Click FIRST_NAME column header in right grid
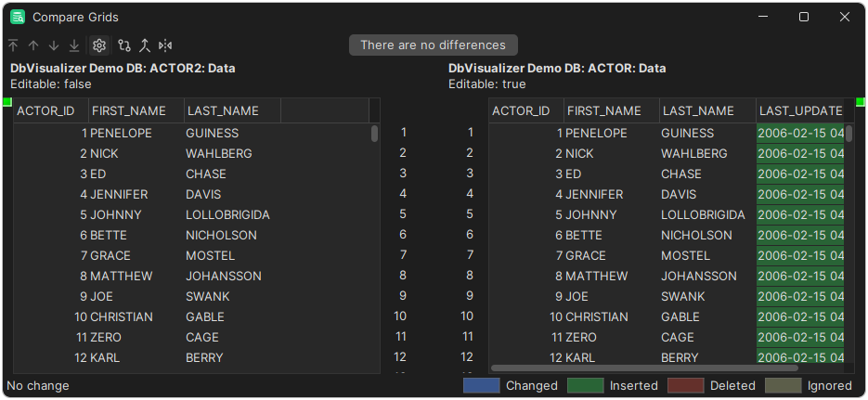868x400 pixels. pos(612,110)
